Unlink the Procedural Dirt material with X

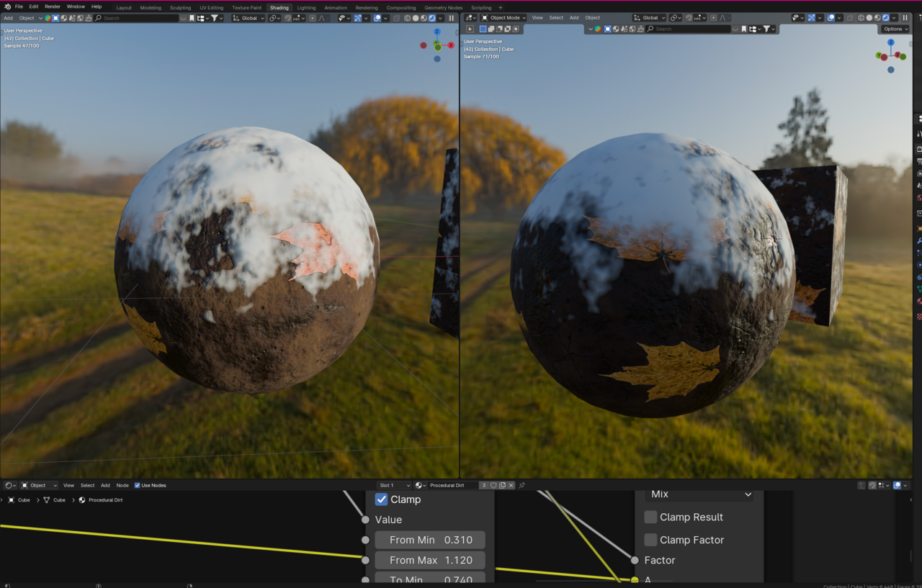pos(511,486)
